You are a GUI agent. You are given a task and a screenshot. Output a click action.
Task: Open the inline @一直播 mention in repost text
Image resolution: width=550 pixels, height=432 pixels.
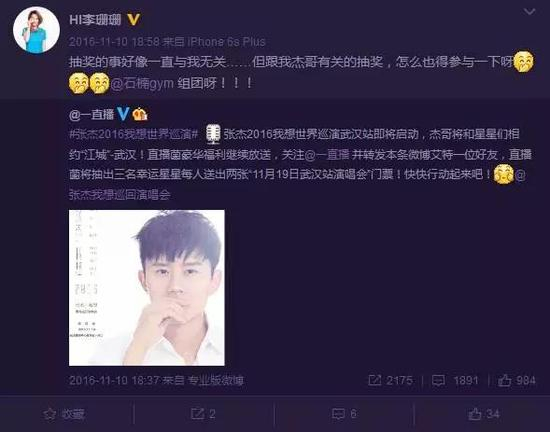pyautogui.click(x=327, y=155)
